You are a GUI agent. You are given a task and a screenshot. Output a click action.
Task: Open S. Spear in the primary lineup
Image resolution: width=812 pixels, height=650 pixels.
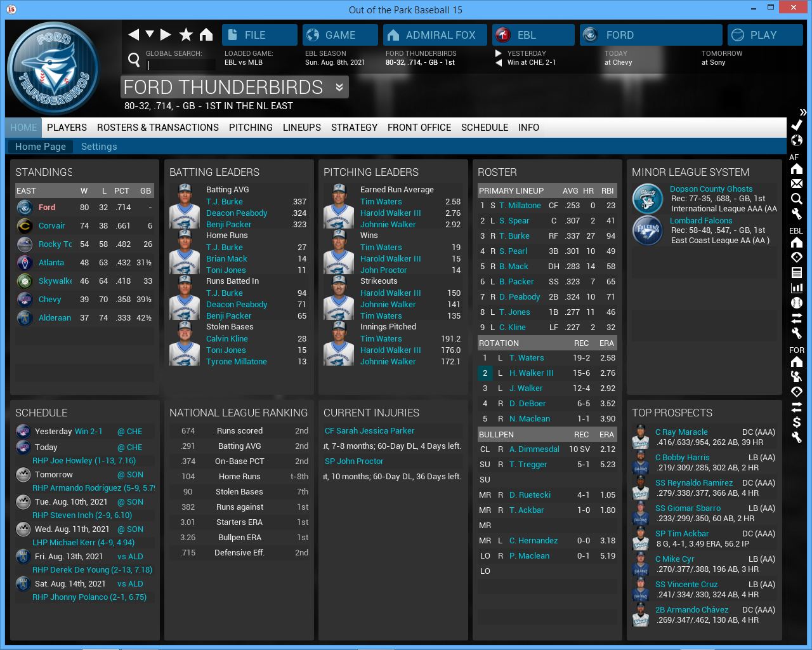[514, 221]
